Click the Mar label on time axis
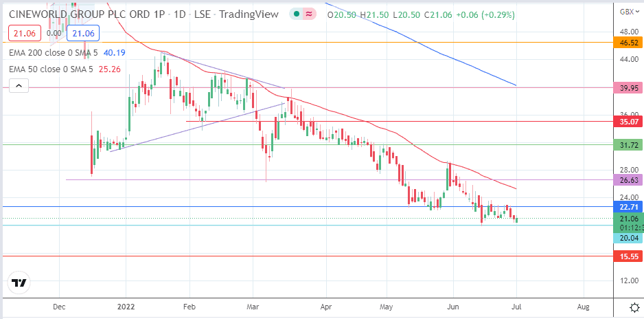Image resolution: width=644 pixels, height=319 pixels. [x=253, y=307]
